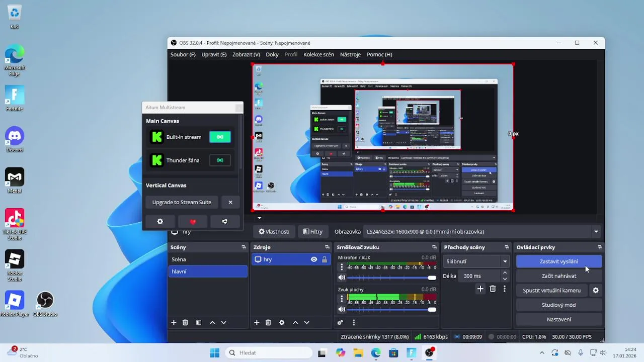644x362 pixels.
Task: Toggle Built-in stream broadcast button
Action: coord(220,137)
